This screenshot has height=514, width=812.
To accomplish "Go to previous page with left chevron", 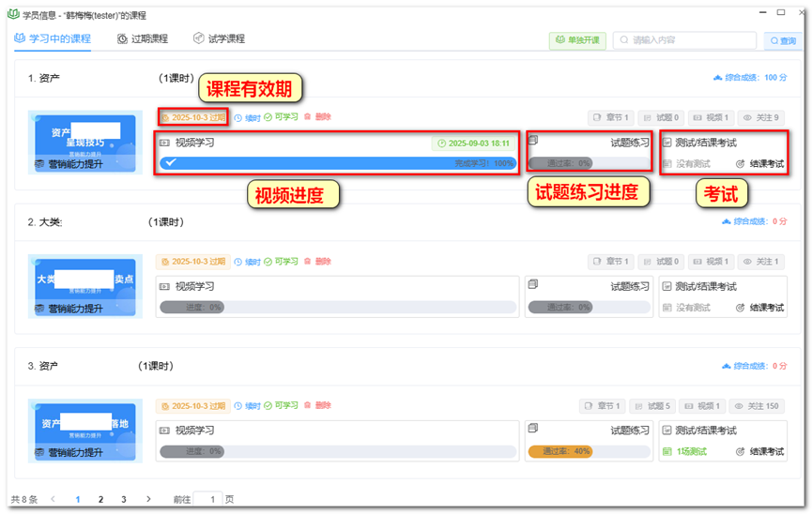I will click(x=53, y=499).
